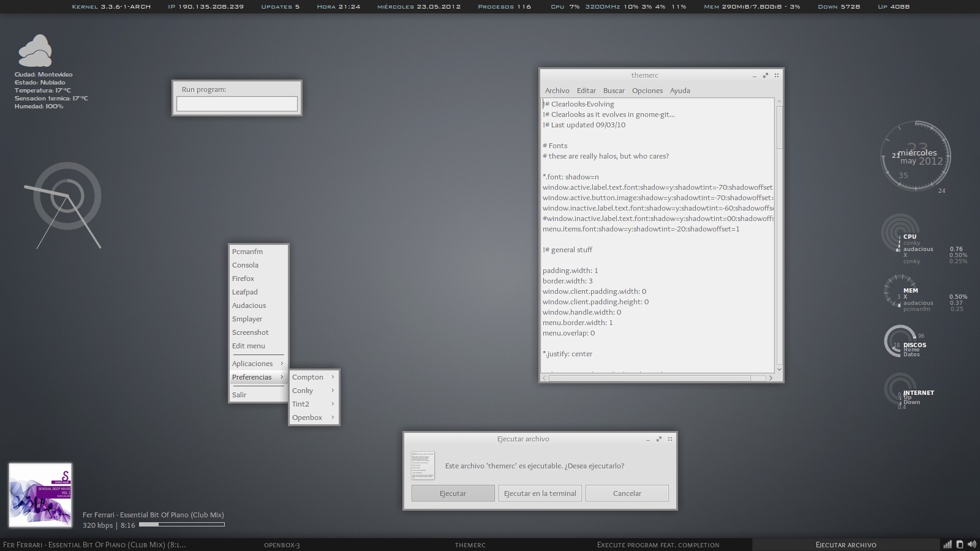Click the line '*.justify: center'
This screenshot has height=551, width=980.
tap(567, 354)
